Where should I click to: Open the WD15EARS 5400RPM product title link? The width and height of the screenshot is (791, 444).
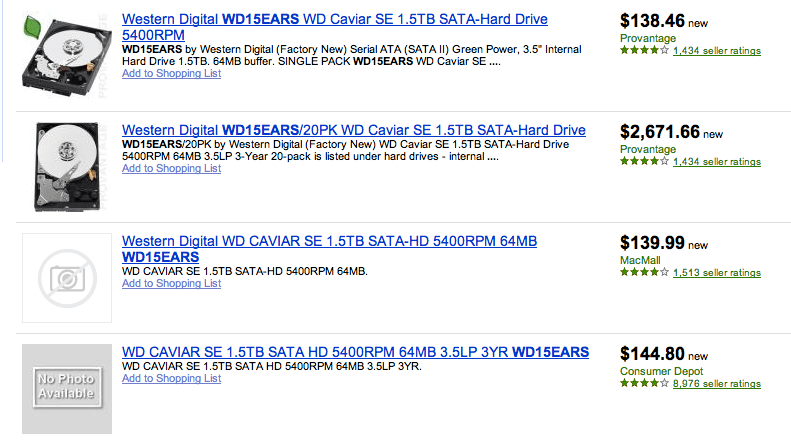pos(334,27)
